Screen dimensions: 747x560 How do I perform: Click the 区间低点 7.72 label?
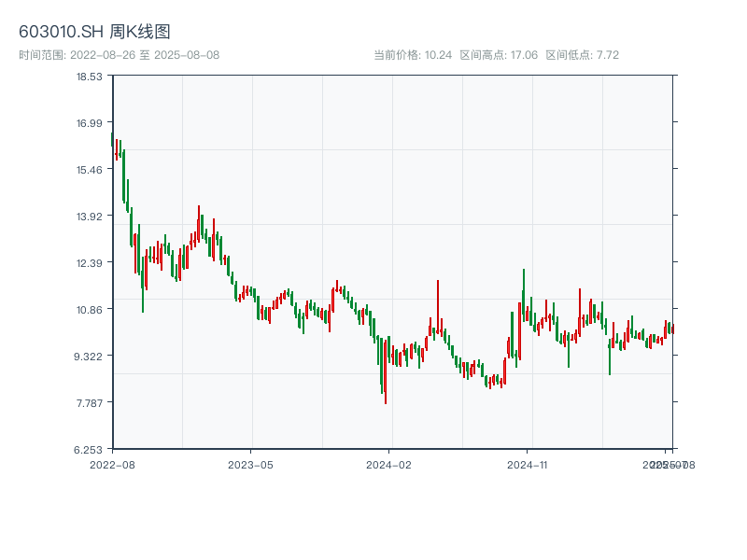pos(582,55)
